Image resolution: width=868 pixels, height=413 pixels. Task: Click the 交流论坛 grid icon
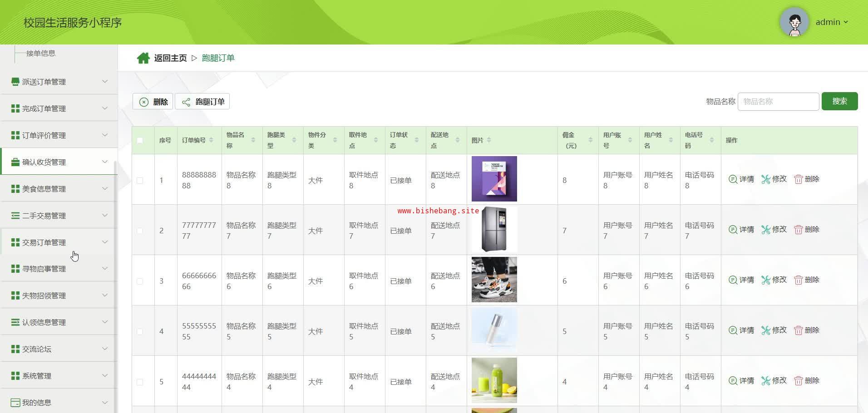pyautogui.click(x=15, y=349)
